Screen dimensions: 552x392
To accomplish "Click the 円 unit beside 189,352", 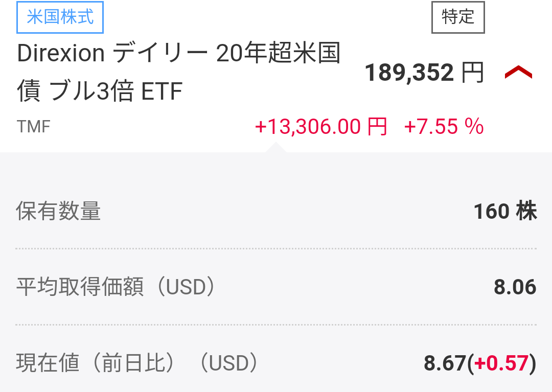I will coord(472,74).
